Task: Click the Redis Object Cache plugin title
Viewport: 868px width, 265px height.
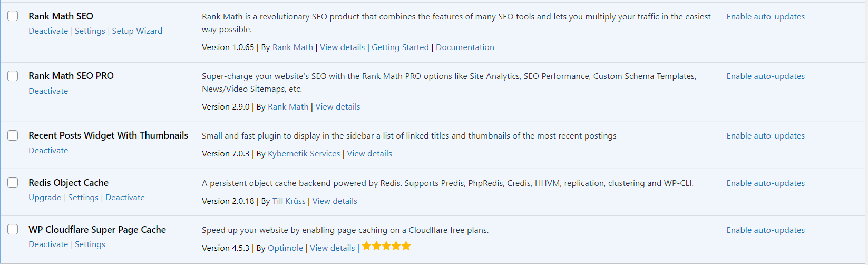Action: coord(69,183)
